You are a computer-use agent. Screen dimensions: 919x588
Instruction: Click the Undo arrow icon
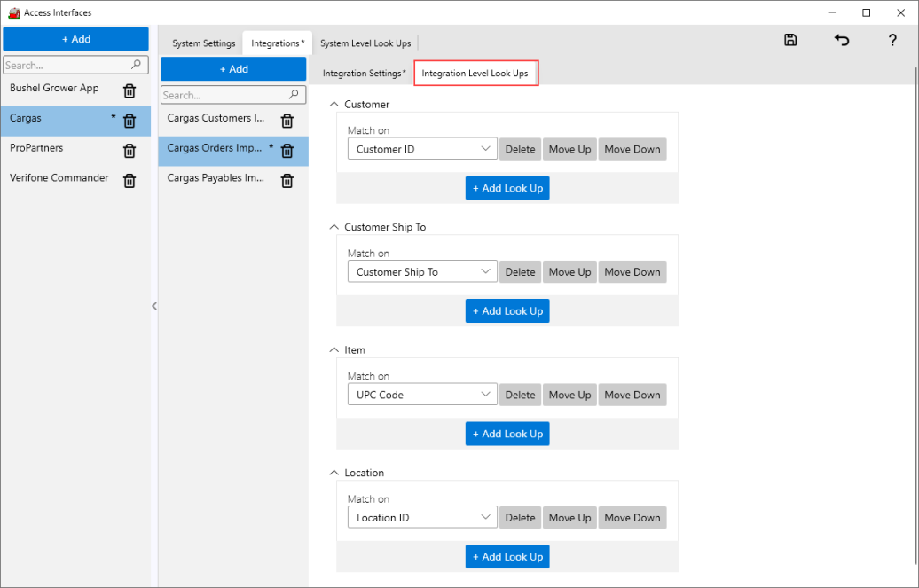tap(842, 41)
